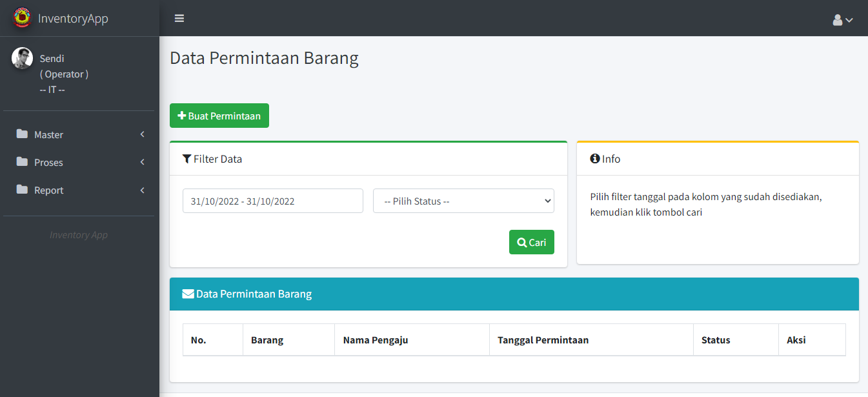The width and height of the screenshot is (868, 397).
Task: Open the user account menu icon
Action: [842, 20]
